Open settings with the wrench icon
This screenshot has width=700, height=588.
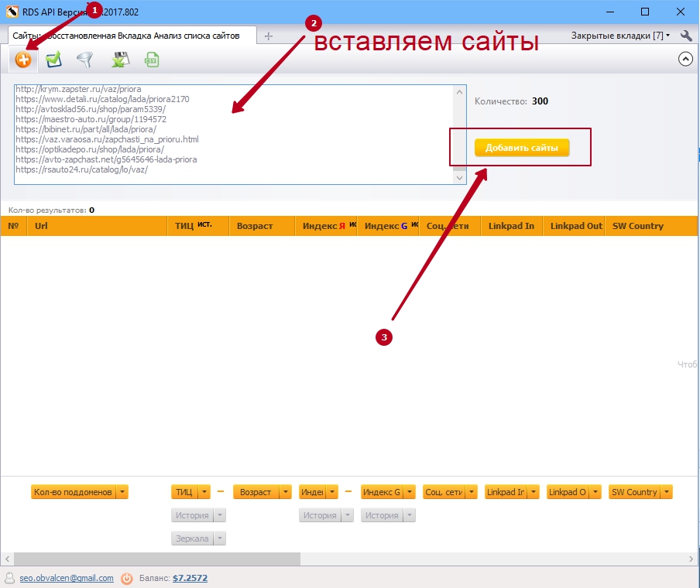686,36
